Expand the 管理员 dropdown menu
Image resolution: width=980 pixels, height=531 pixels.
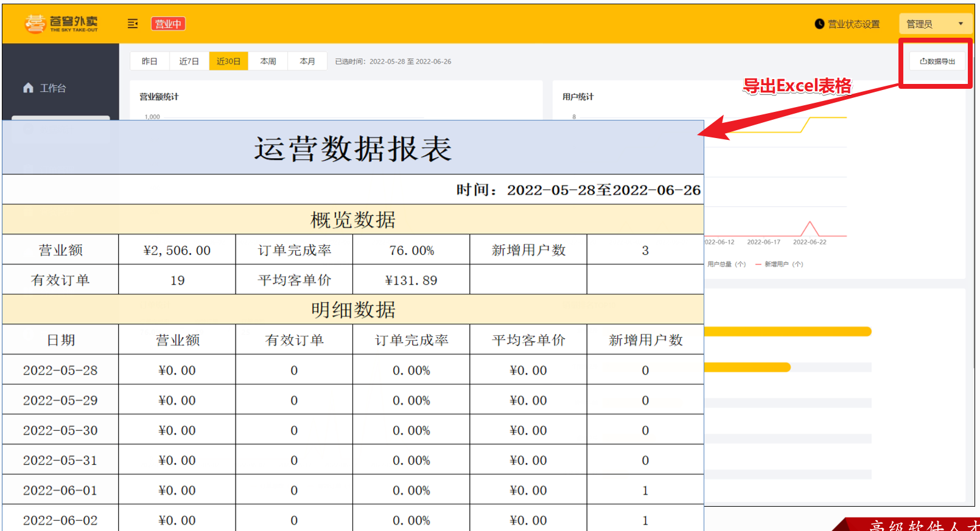click(x=936, y=24)
